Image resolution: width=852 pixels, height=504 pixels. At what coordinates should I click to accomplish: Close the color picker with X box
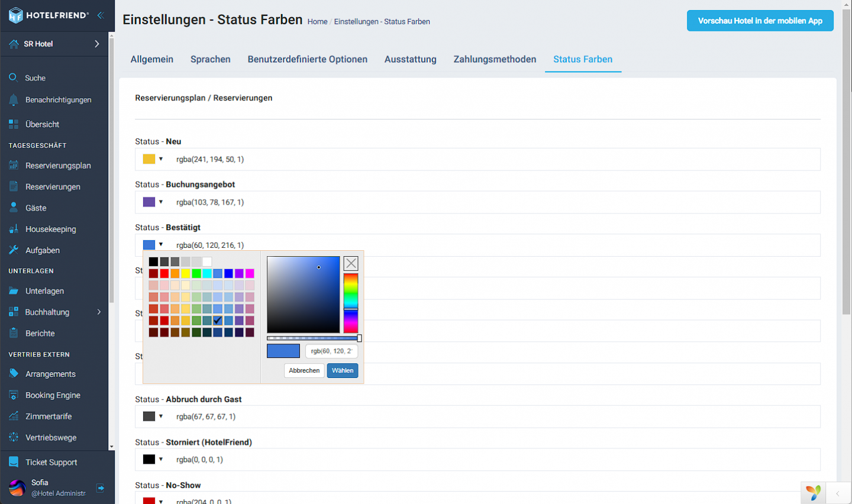pyautogui.click(x=351, y=263)
